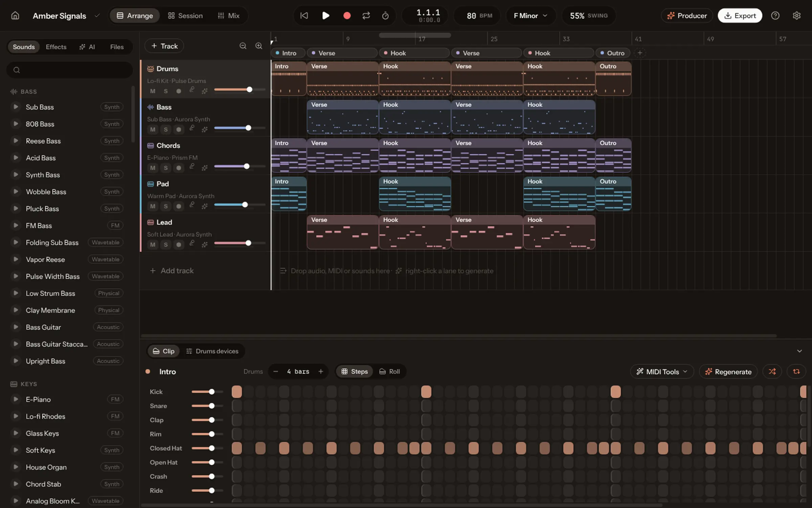
Task: Toggle the metronome icon
Action: point(385,16)
